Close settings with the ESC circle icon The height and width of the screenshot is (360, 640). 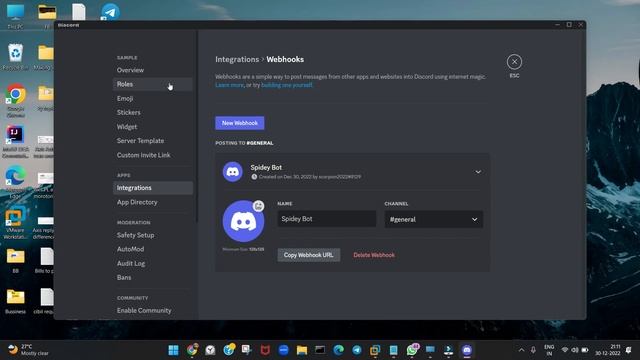(x=514, y=62)
